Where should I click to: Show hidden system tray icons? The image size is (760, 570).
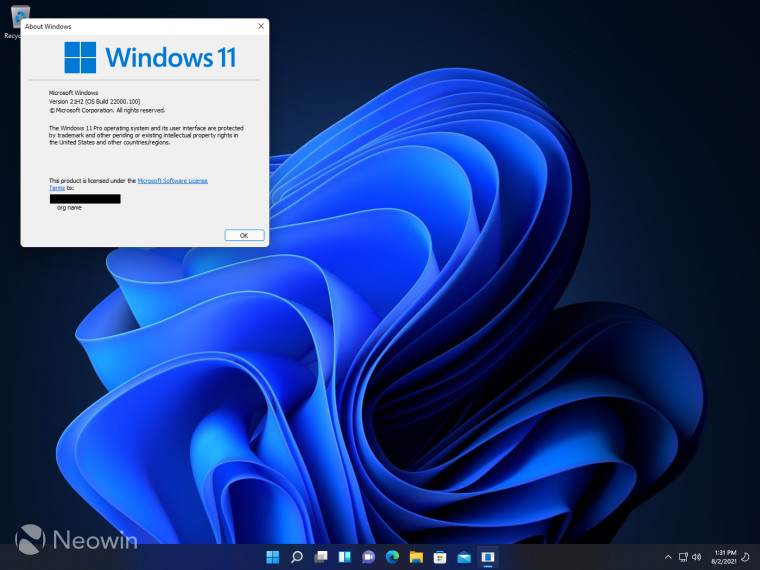[x=667, y=556]
